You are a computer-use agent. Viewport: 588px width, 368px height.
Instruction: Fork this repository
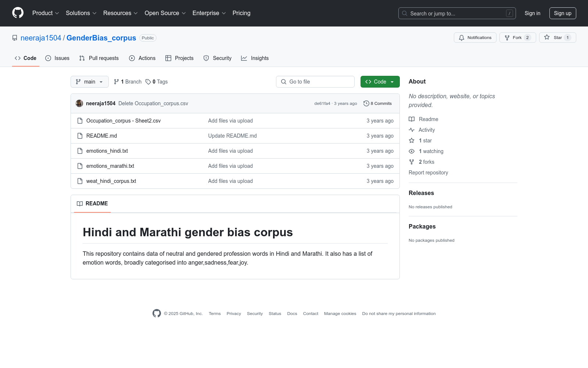click(518, 38)
